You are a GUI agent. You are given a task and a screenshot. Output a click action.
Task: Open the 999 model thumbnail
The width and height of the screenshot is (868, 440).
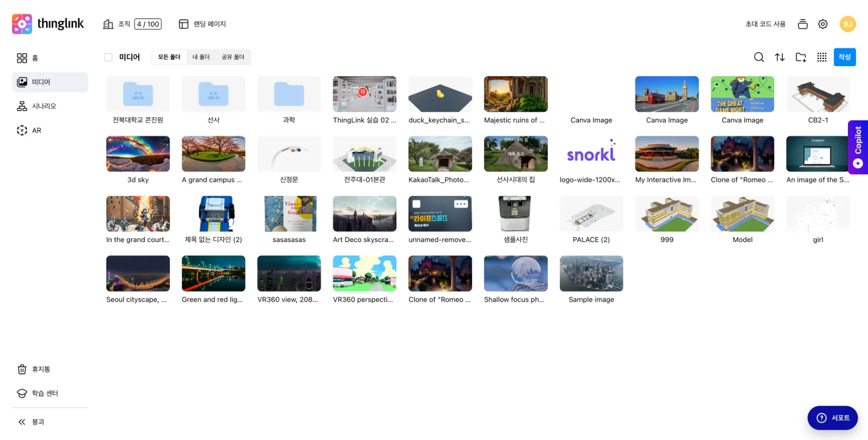pyautogui.click(x=667, y=214)
